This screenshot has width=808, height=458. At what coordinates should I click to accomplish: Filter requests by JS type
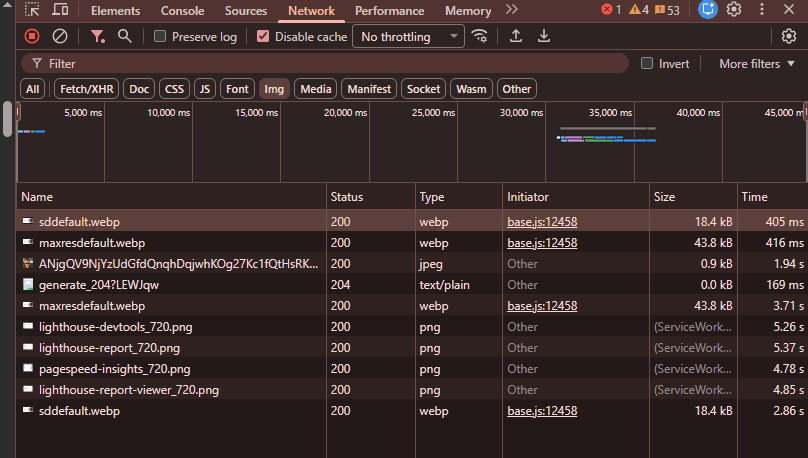click(x=205, y=89)
